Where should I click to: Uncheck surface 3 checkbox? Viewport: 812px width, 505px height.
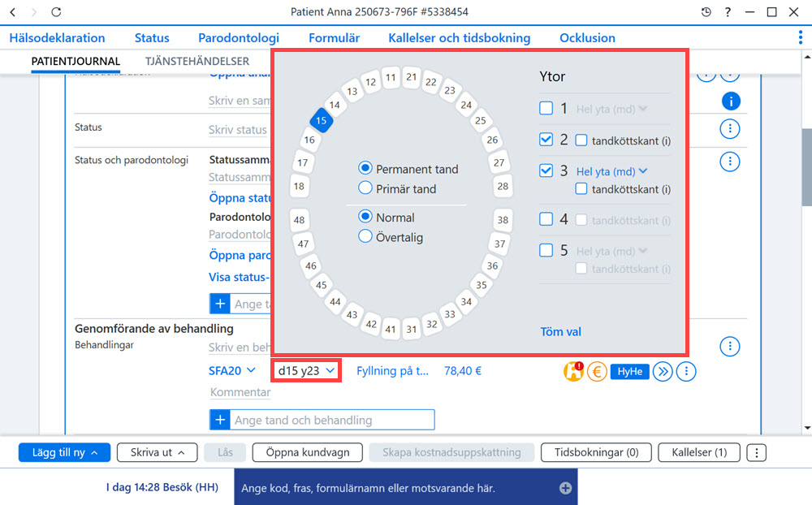click(546, 170)
